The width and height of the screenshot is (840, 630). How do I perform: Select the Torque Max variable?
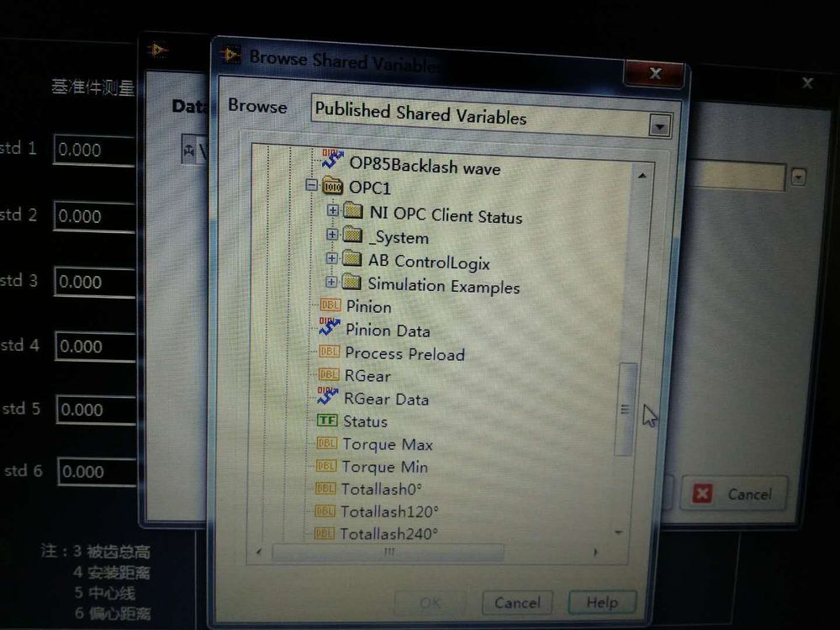[x=388, y=444]
